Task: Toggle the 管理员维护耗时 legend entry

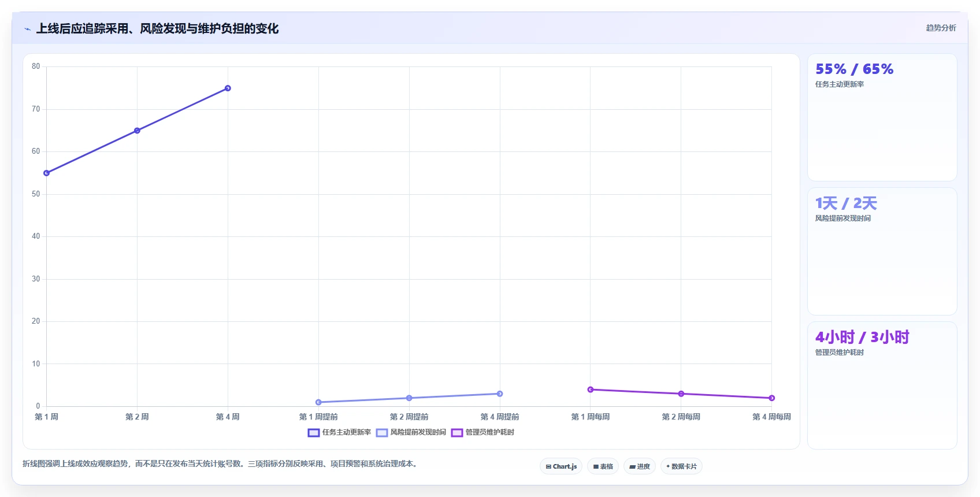Action: [482, 432]
